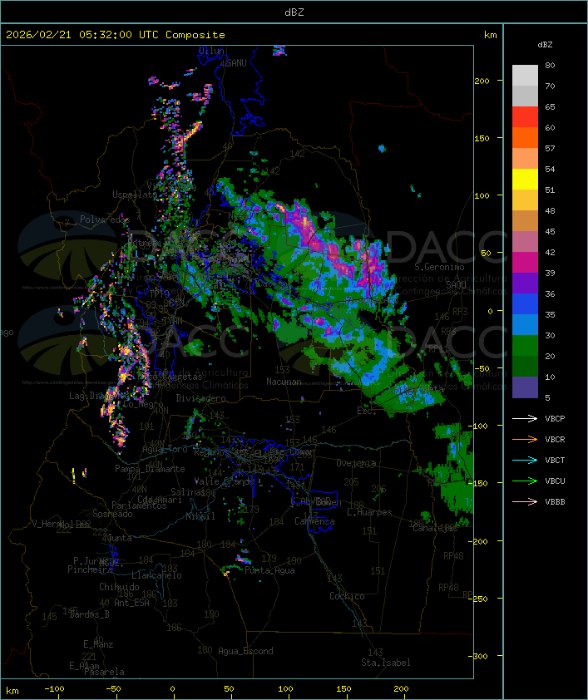The width and height of the screenshot is (588, 700).
Task: Click the L.Huarpes map label
Action: pyautogui.click(x=369, y=512)
